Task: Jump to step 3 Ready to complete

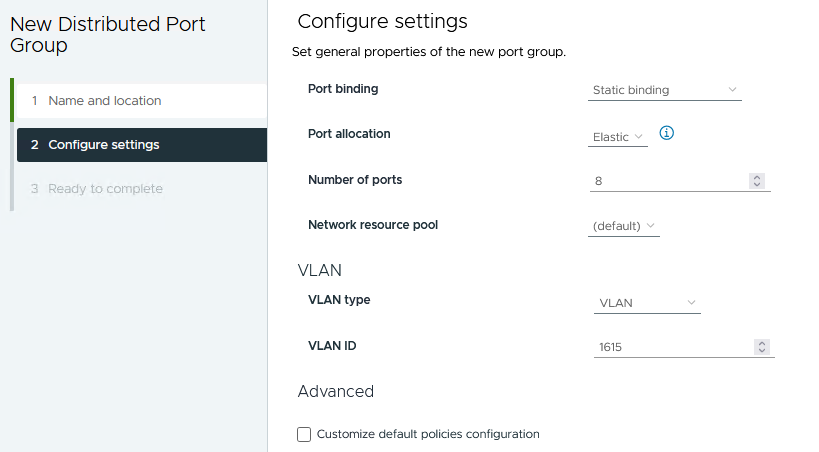Action: coord(105,189)
